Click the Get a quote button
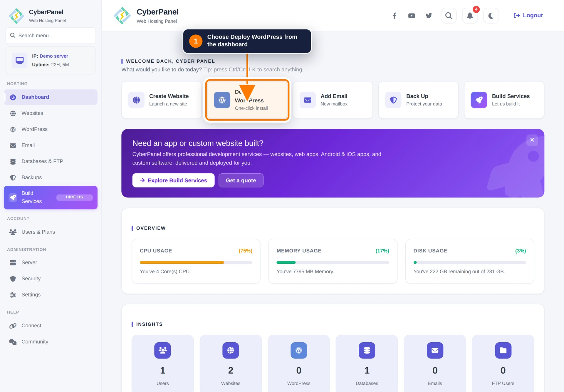Image resolution: width=564 pixels, height=392 pixels. 241,180
